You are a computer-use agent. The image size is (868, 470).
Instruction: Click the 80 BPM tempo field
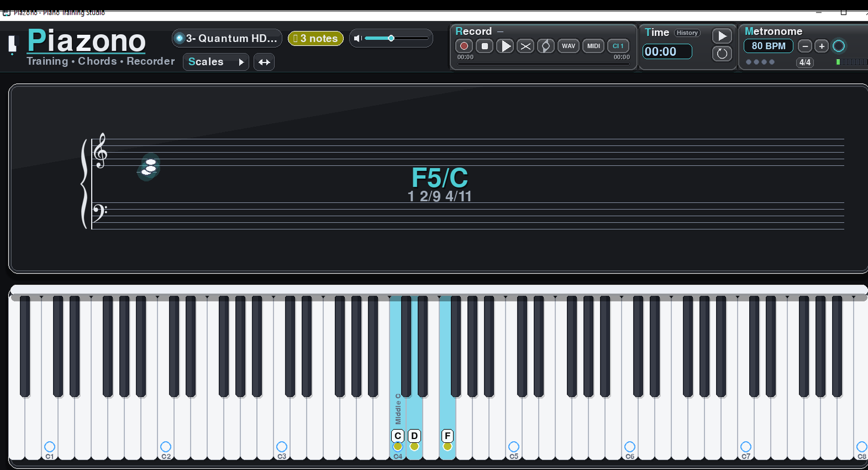(x=768, y=46)
